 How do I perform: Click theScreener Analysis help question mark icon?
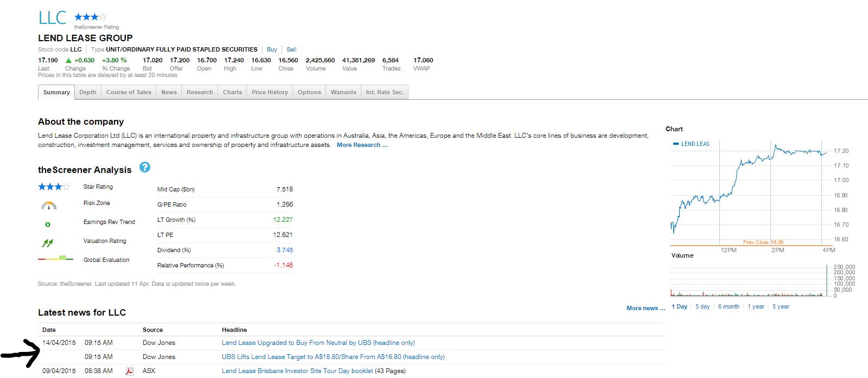point(145,167)
